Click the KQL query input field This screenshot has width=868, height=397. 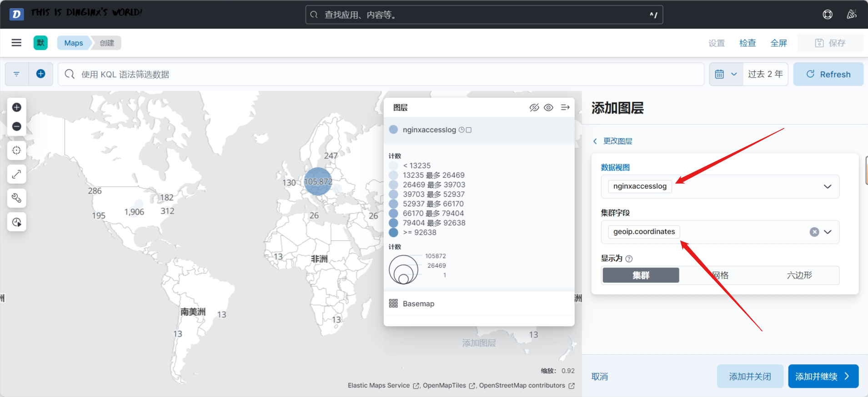coord(381,74)
